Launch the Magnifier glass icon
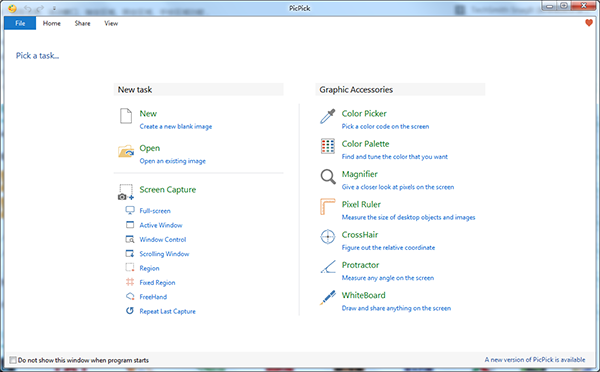 pyautogui.click(x=328, y=176)
